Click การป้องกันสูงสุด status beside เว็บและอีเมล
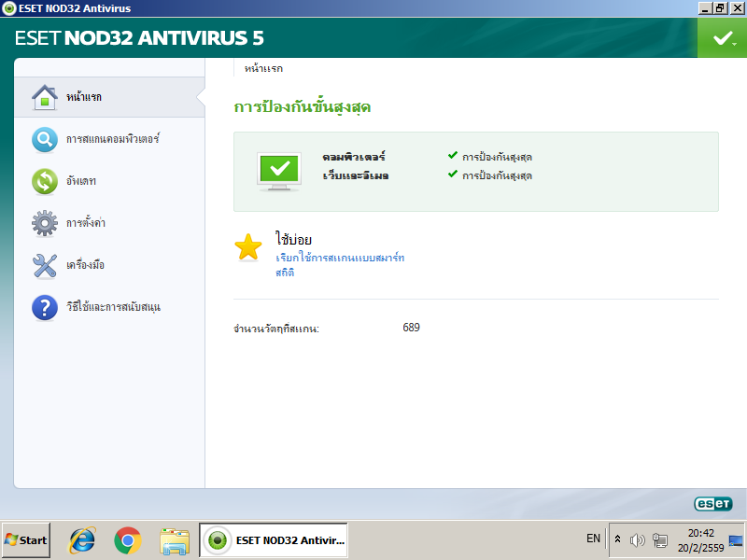Image resolution: width=747 pixels, height=560 pixels. coord(497,175)
